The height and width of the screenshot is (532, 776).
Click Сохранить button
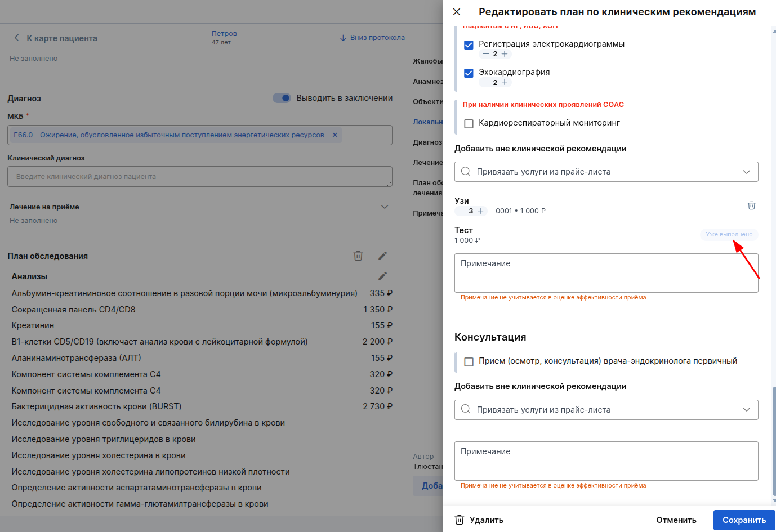pos(744,520)
